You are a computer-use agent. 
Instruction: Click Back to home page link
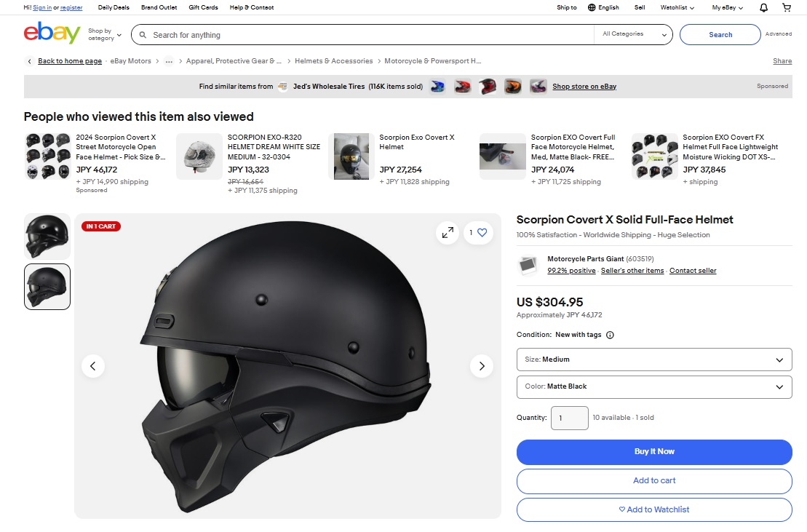pos(70,61)
